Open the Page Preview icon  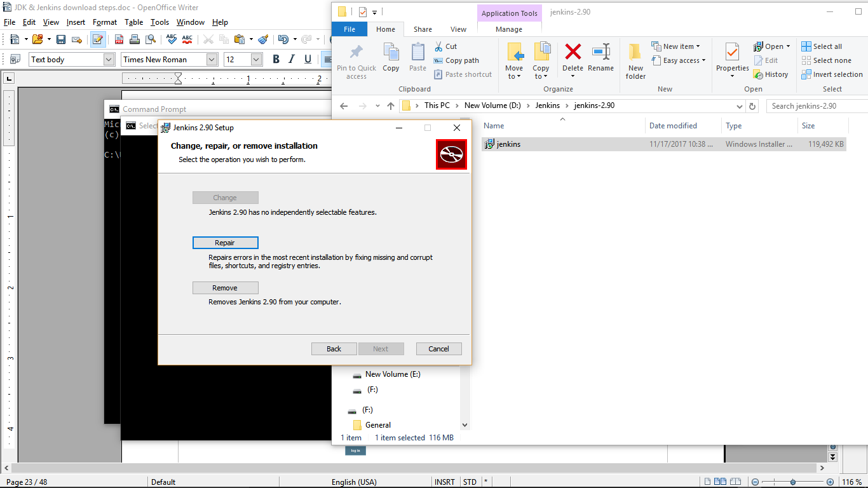(x=151, y=39)
